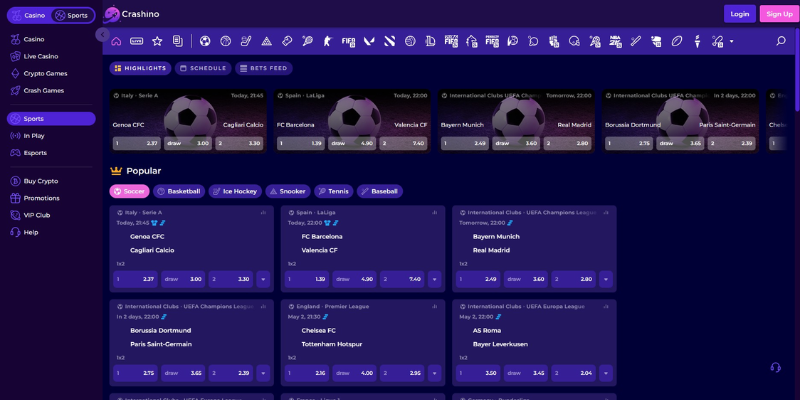The width and height of the screenshot is (800, 400).
Task: Expand more markets for Barcelona vs Valencia
Action: coord(435,279)
